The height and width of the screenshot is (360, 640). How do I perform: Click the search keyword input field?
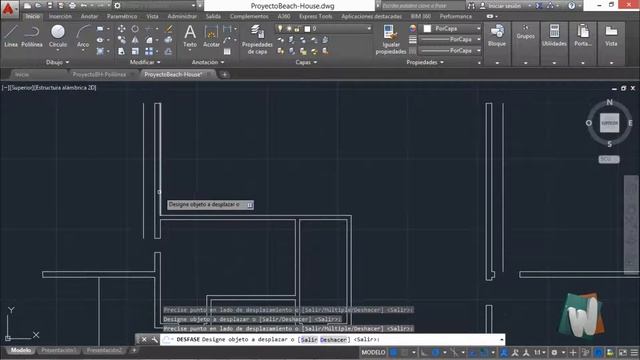(x=422, y=6)
